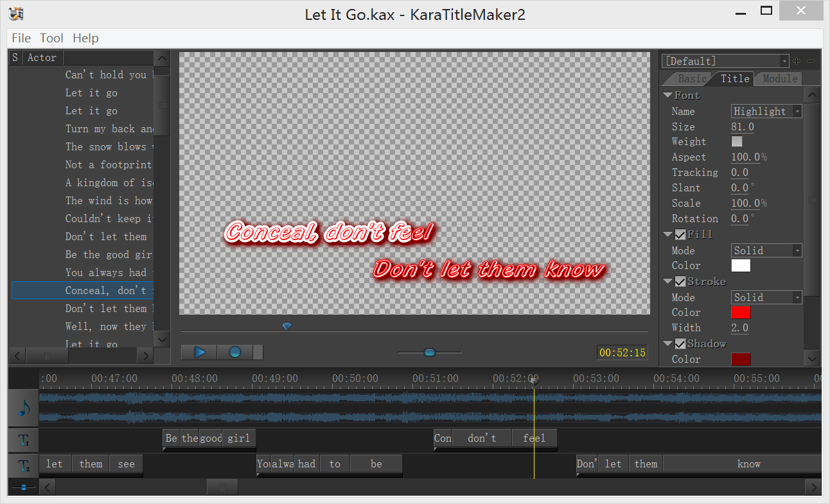Open the Stroke Mode Solid dropdown
Image resolution: width=830 pixels, height=504 pixels.
[766, 297]
